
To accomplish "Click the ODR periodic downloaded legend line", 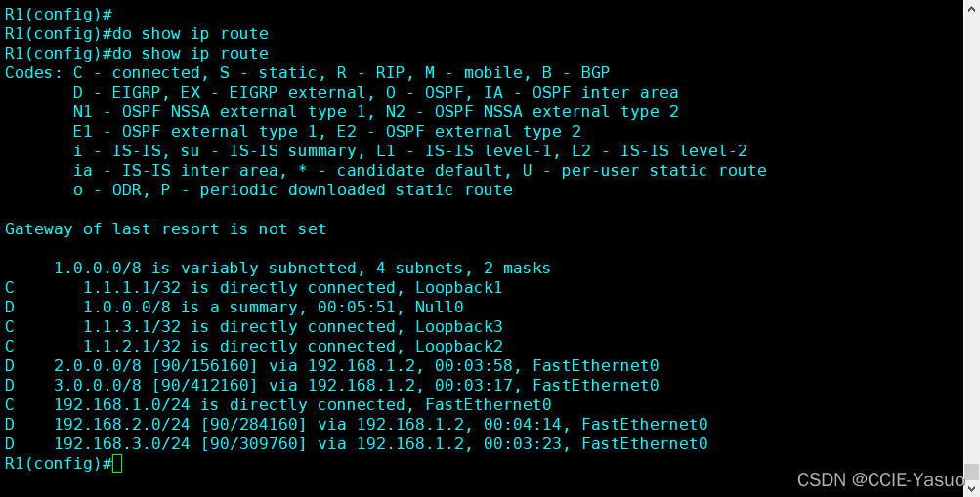I will (x=293, y=190).
